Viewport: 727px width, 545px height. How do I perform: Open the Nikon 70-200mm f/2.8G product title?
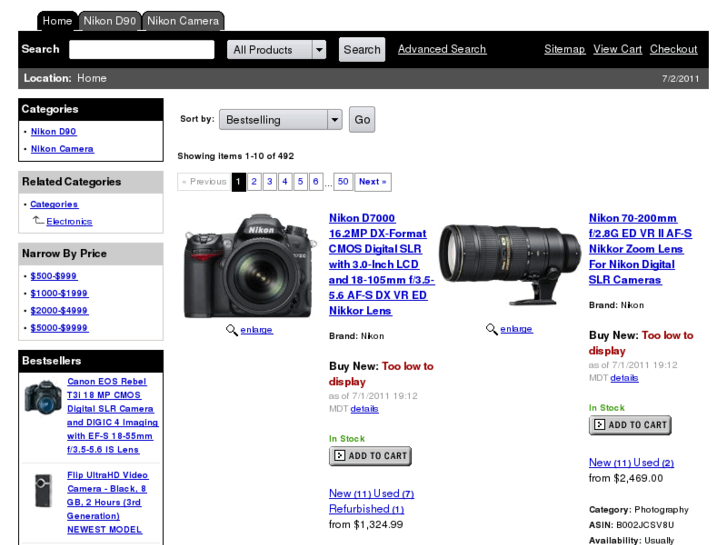[640, 249]
